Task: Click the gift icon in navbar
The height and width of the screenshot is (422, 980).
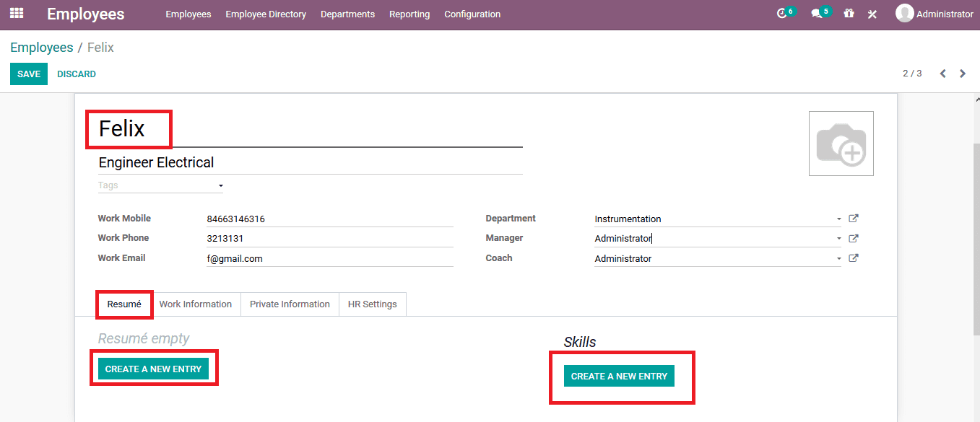Action: tap(849, 14)
